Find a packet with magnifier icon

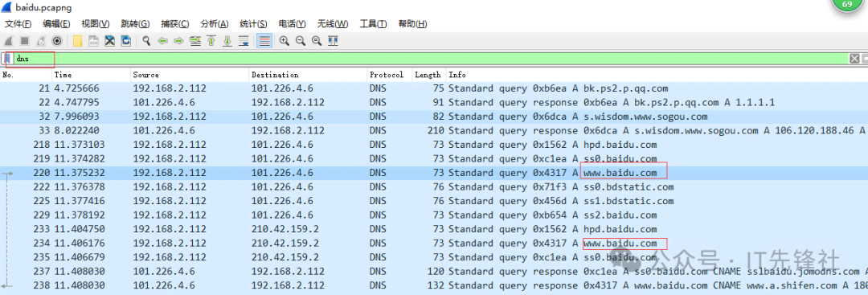coord(147,41)
